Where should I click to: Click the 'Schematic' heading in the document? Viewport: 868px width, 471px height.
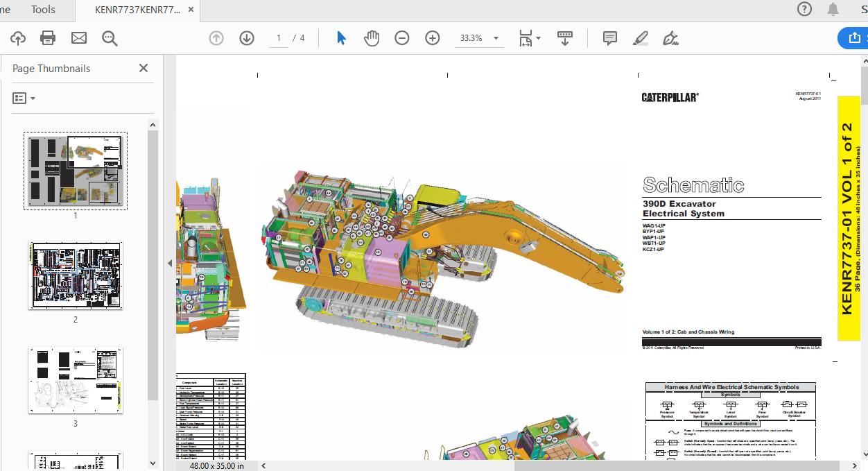tap(693, 185)
